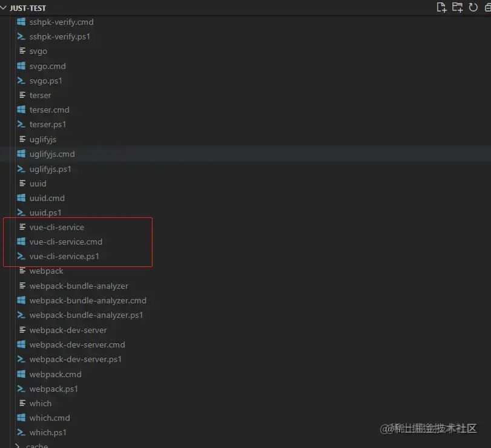Click the Windows icon beside uuid.cmd
The width and height of the screenshot is (491, 448).
(21, 198)
